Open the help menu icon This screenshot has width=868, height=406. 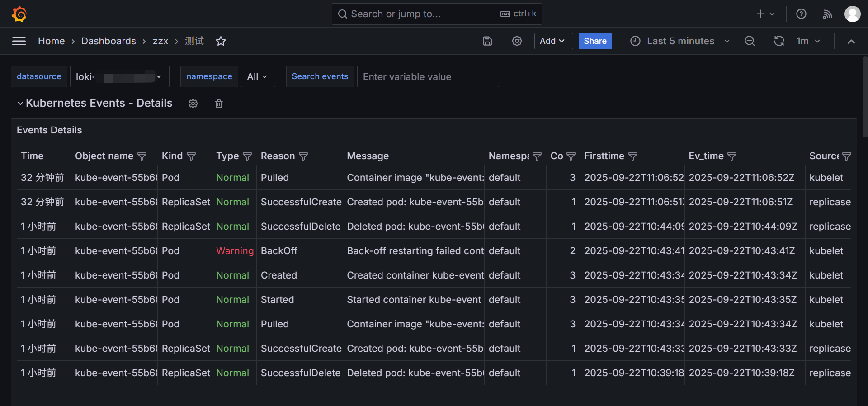point(801,14)
